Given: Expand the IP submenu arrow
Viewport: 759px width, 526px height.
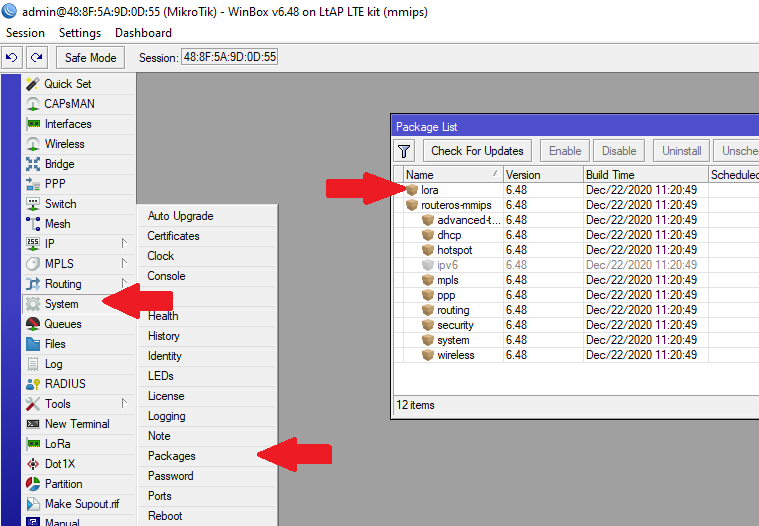Looking at the screenshot, I should pyautogui.click(x=124, y=243).
